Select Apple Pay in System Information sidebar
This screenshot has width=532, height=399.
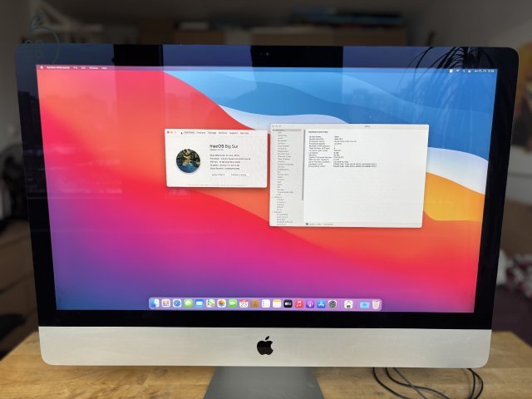pyautogui.click(x=283, y=135)
